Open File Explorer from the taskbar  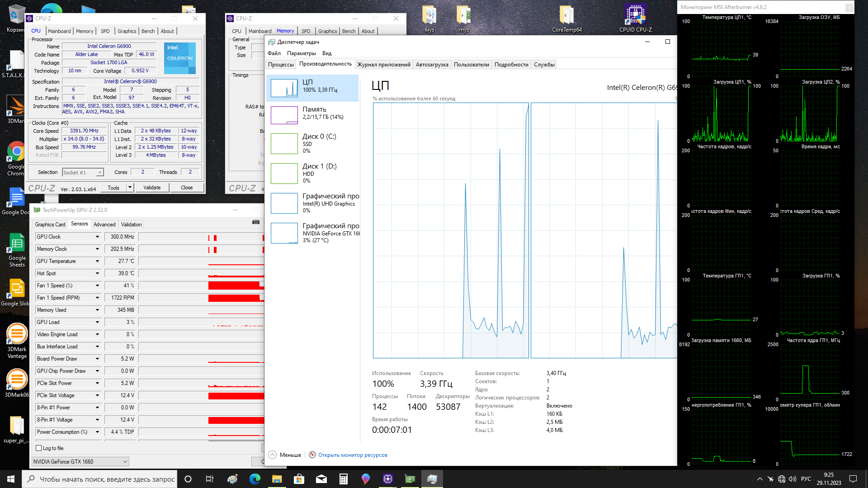click(277, 479)
